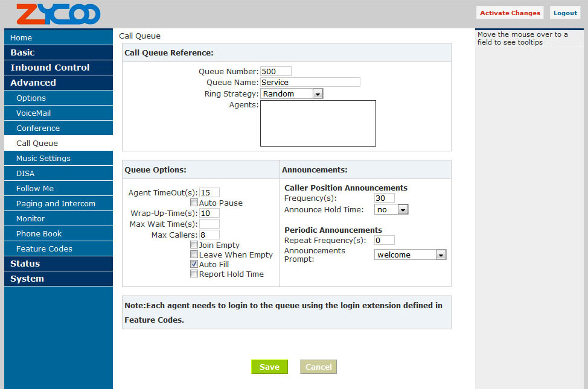Screen dimensions: 588x389
Task: Open the Ring Strategy dropdown
Action: coord(292,94)
